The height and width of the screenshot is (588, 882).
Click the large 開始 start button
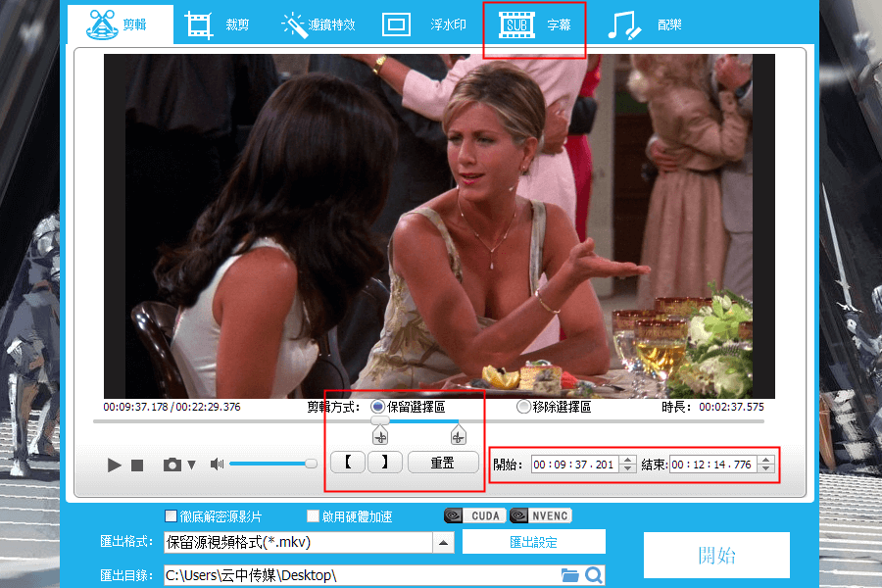[716, 556]
